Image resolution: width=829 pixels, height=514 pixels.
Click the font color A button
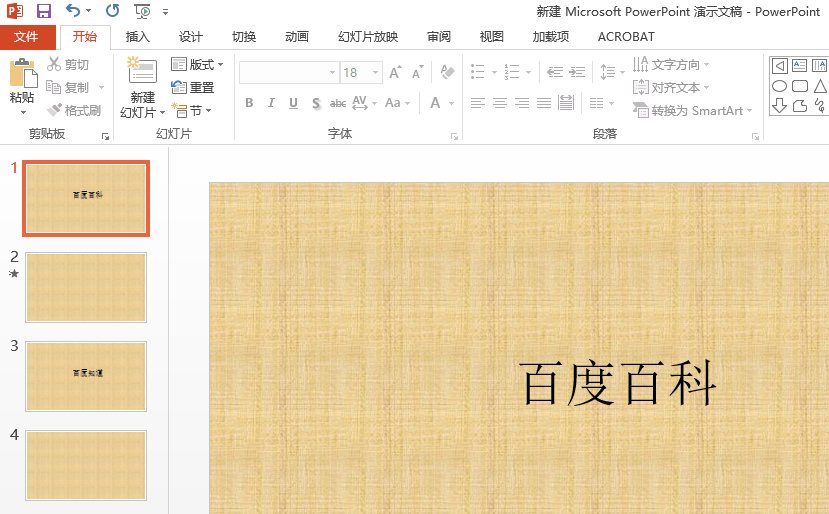tap(435, 103)
